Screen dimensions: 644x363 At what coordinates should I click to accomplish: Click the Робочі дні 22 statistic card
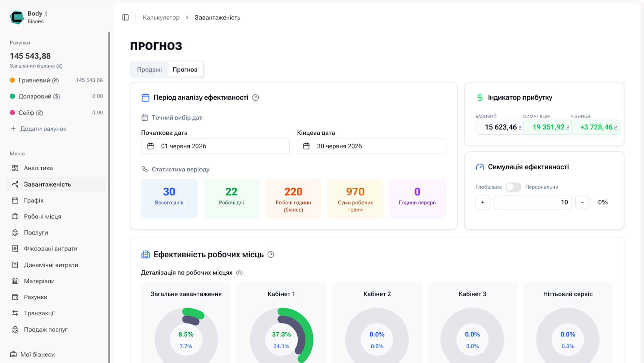pos(231,199)
